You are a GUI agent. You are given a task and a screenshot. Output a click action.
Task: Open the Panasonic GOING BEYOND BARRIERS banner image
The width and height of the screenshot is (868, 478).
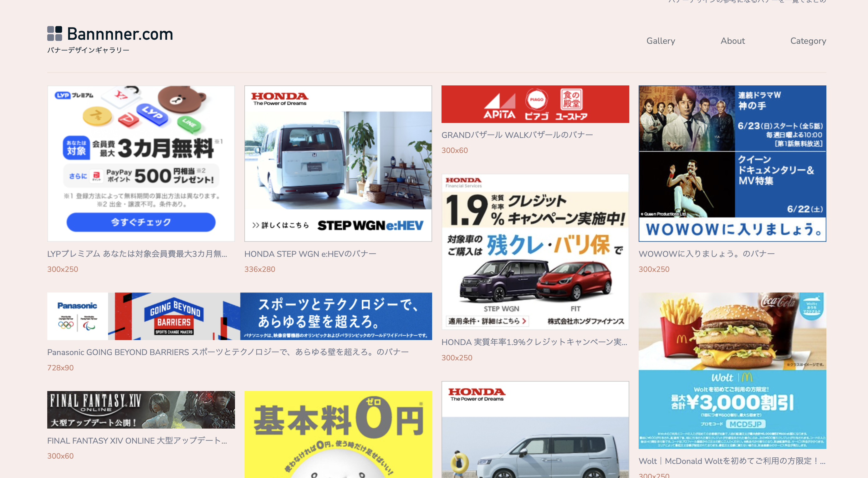(x=240, y=316)
